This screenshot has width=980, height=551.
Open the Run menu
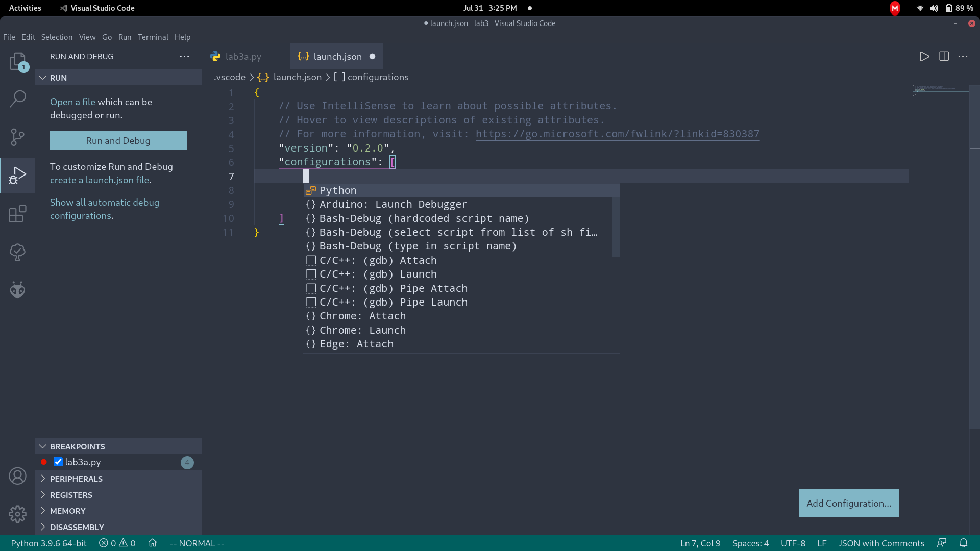125,37
